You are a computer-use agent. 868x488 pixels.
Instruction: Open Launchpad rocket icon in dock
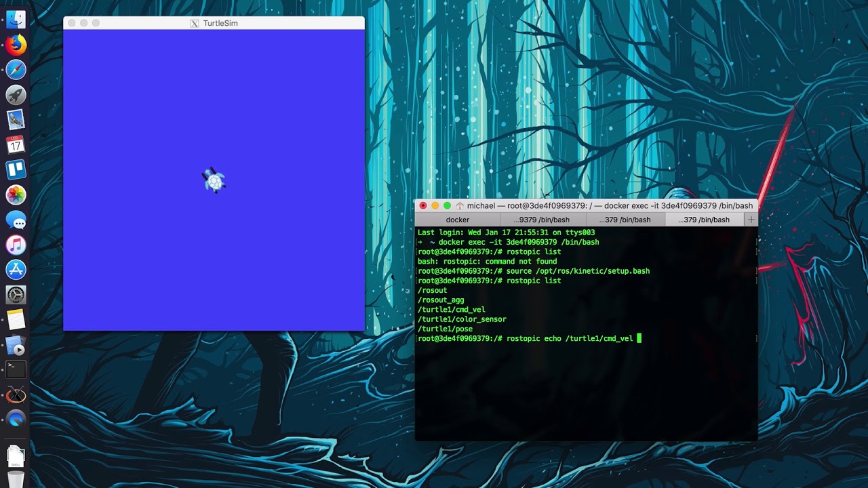click(x=16, y=95)
